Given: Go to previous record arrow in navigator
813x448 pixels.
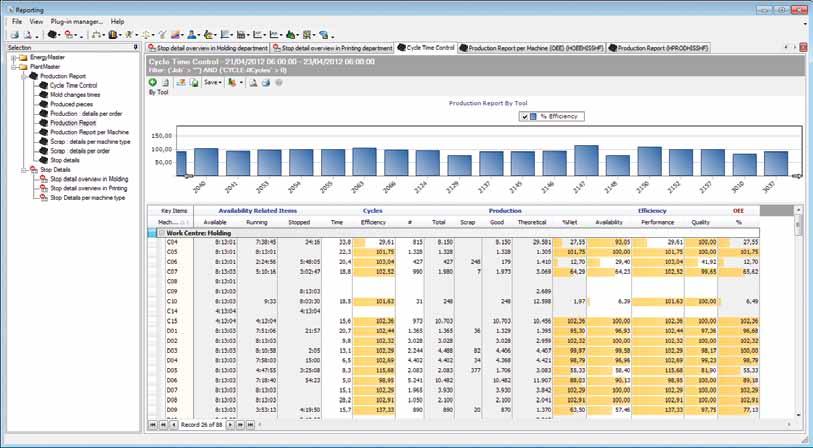Looking at the screenshot, I should (x=173, y=425).
